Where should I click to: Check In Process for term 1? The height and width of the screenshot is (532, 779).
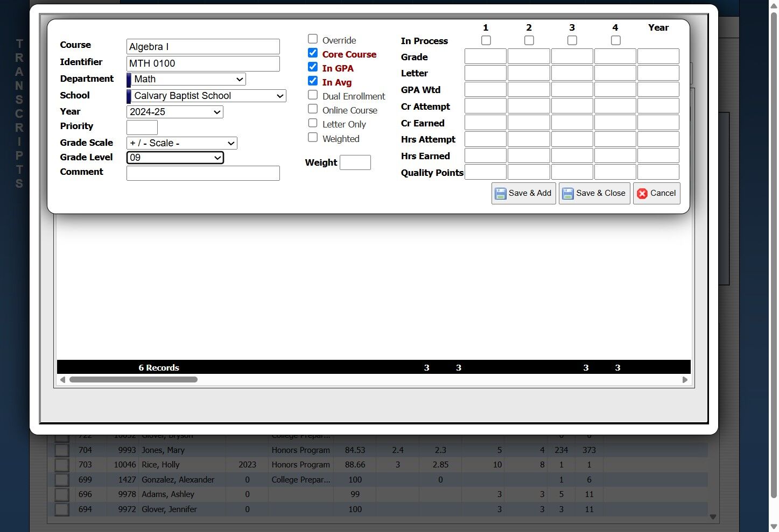coord(486,40)
